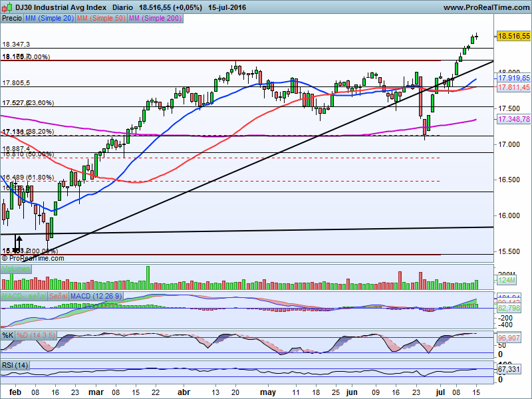Click the MACD (12 26 9) indicator label

click(x=96, y=296)
